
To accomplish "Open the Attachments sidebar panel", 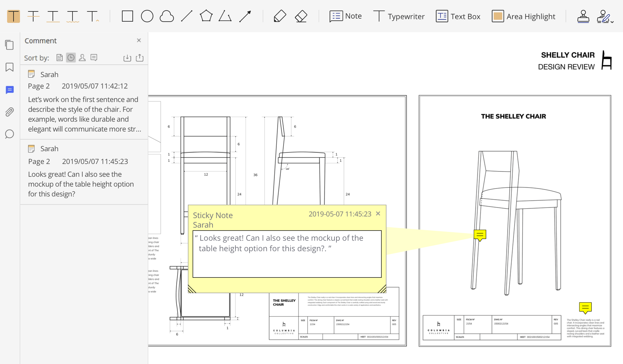I will click(10, 112).
